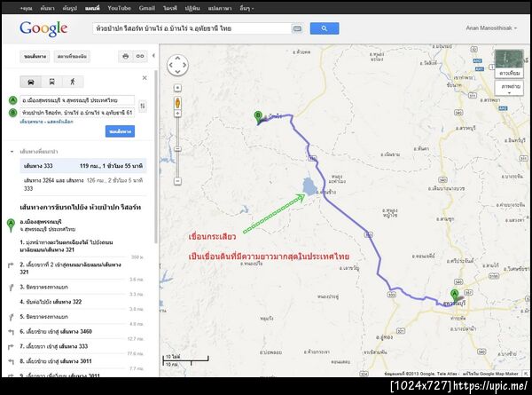Select the route 333 option with 119 กม.
Screen dimensions: 532x395
(83, 166)
